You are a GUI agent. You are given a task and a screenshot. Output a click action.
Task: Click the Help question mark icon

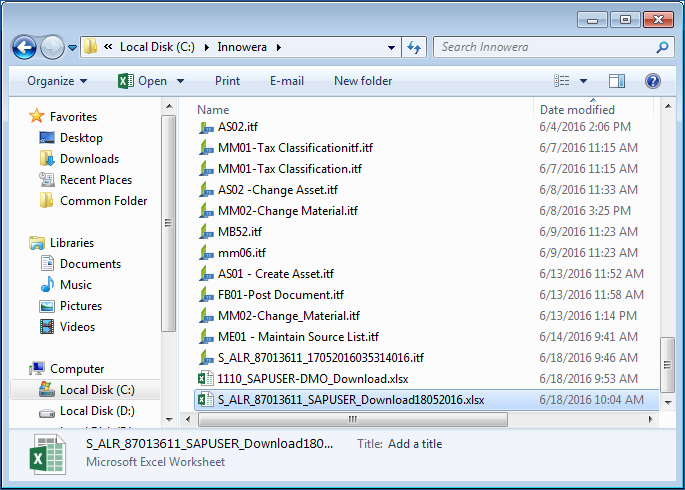coord(652,81)
